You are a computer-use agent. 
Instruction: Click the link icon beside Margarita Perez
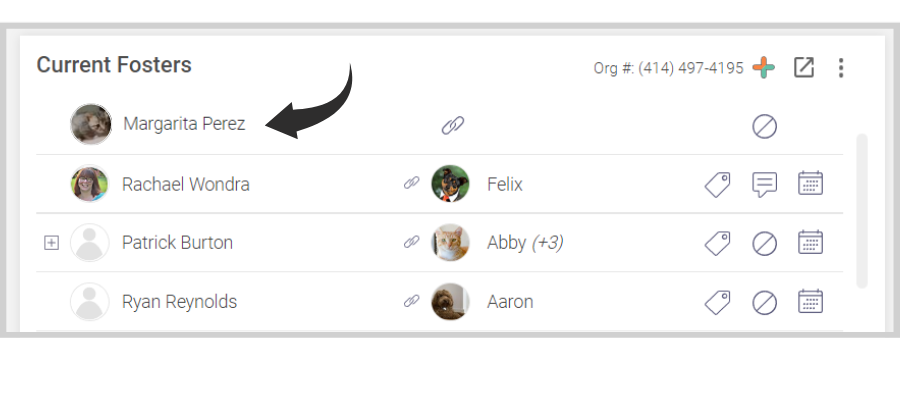pos(453,126)
